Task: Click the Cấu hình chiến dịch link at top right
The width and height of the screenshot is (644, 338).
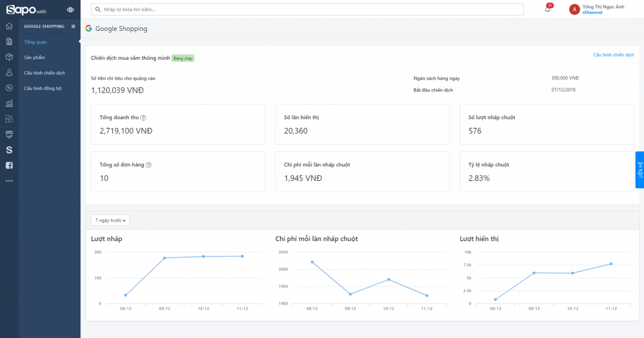Action: pos(613,54)
